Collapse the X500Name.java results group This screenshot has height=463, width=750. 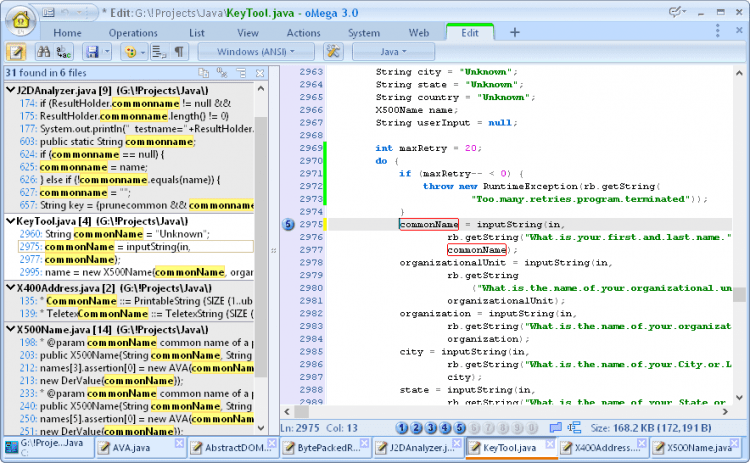point(9,328)
